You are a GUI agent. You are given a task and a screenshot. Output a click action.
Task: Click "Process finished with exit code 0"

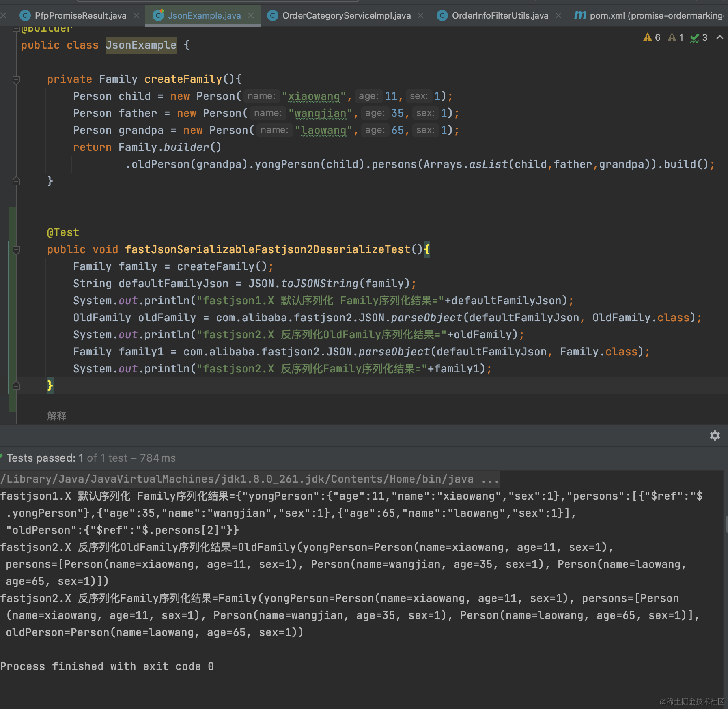click(x=107, y=666)
